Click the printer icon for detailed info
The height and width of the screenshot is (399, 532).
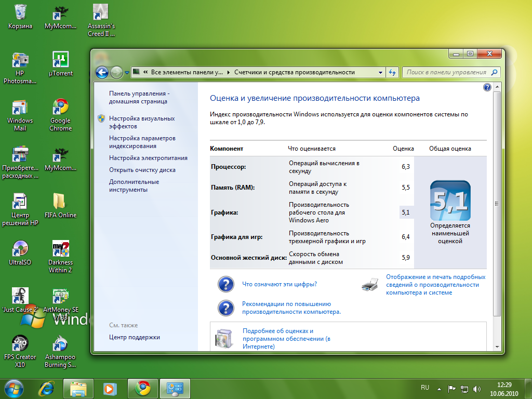pyautogui.click(x=369, y=284)
